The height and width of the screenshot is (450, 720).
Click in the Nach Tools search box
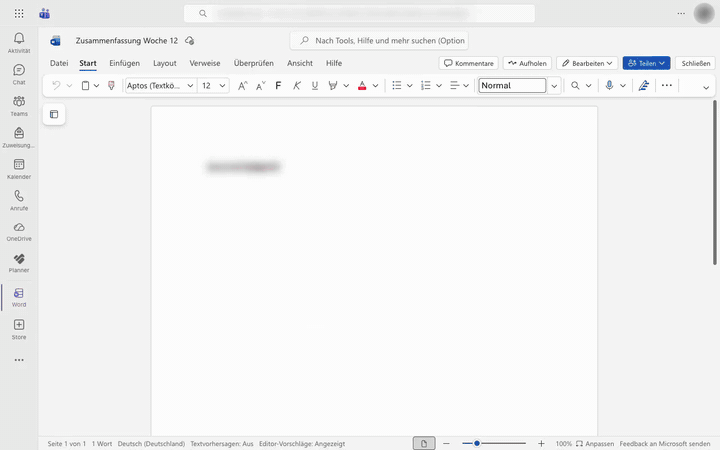tap(379, 40)
